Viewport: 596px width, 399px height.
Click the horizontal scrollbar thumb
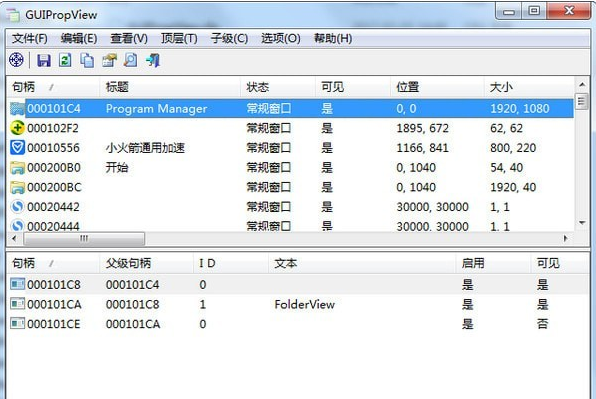click(x=84, y=239)
